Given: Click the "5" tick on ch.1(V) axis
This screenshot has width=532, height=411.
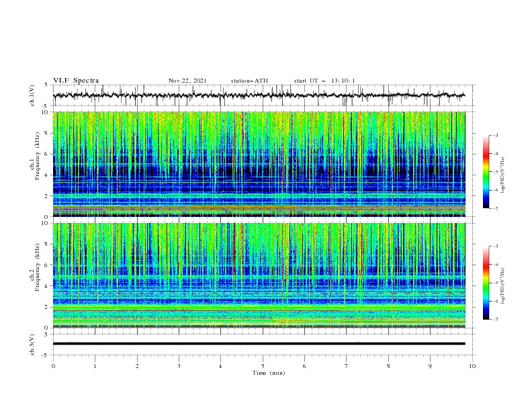Looking at the screenshot, I should point(48,85).
